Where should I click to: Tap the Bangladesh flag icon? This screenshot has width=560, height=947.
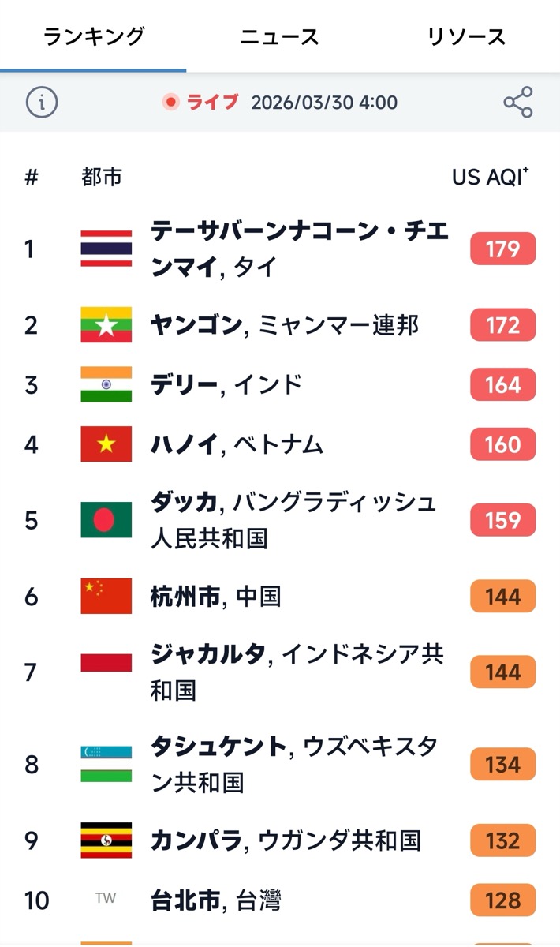point(106,520)
